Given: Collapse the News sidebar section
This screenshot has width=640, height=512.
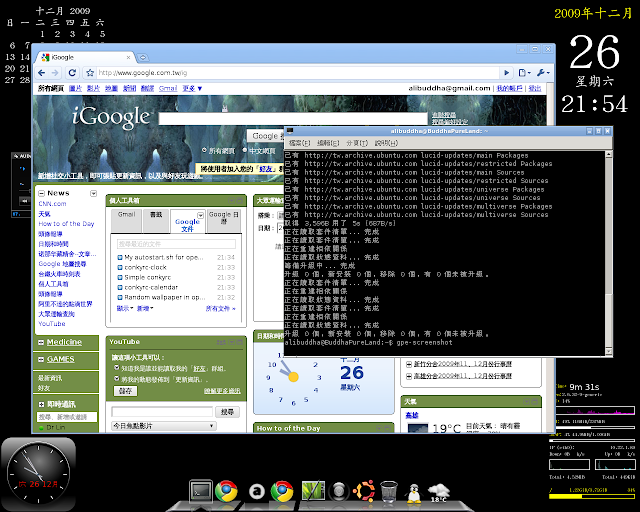Looking at the screenshot, I should tap(41, 193).
